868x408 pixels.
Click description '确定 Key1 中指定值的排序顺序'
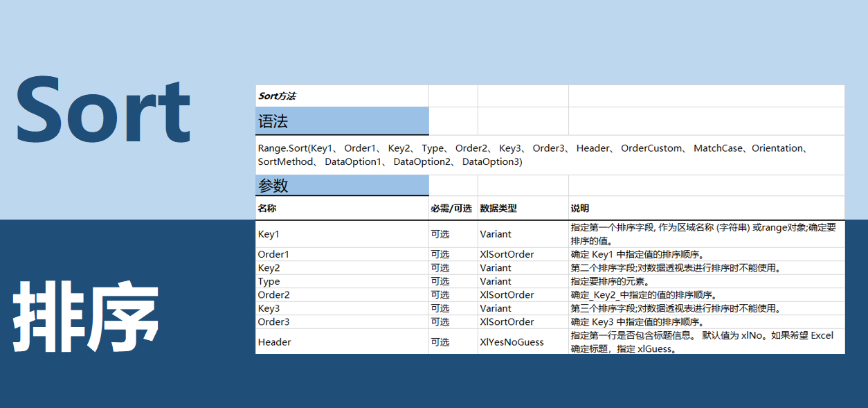coord(707,254)
